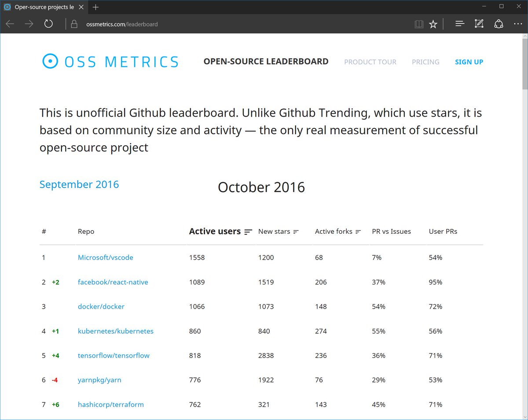Maximize the browser window
The image size is (528, 420).
tap(502, 7)
